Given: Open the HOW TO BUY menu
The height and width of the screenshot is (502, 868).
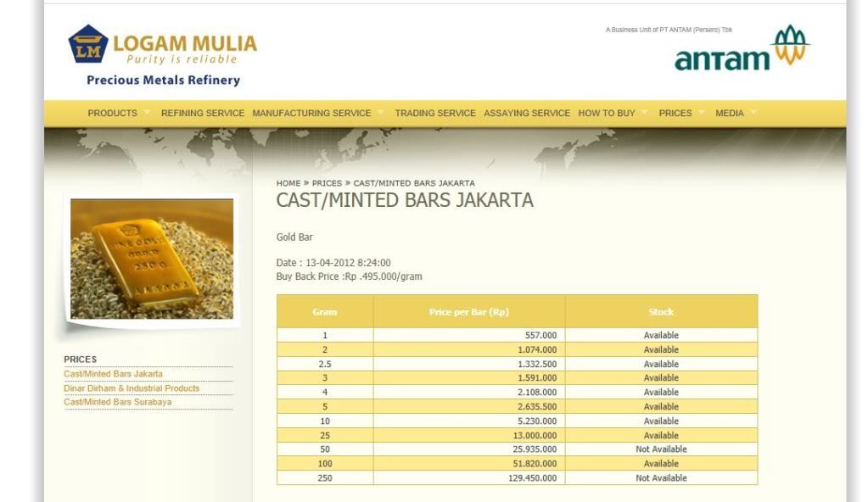Looking at the screenshot, I should click(607, 113).
